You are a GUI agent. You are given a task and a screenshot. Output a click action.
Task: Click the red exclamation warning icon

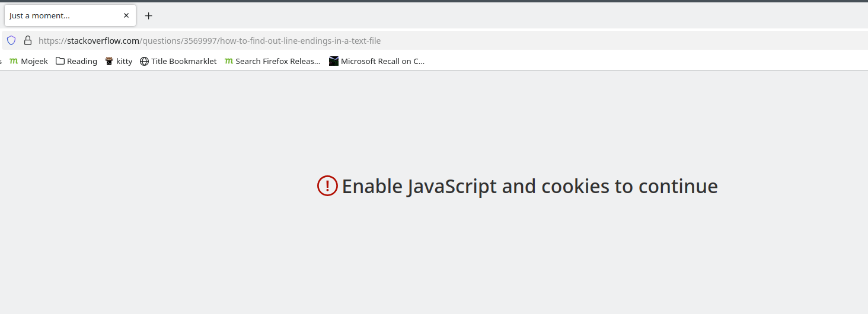click(327, 186)
